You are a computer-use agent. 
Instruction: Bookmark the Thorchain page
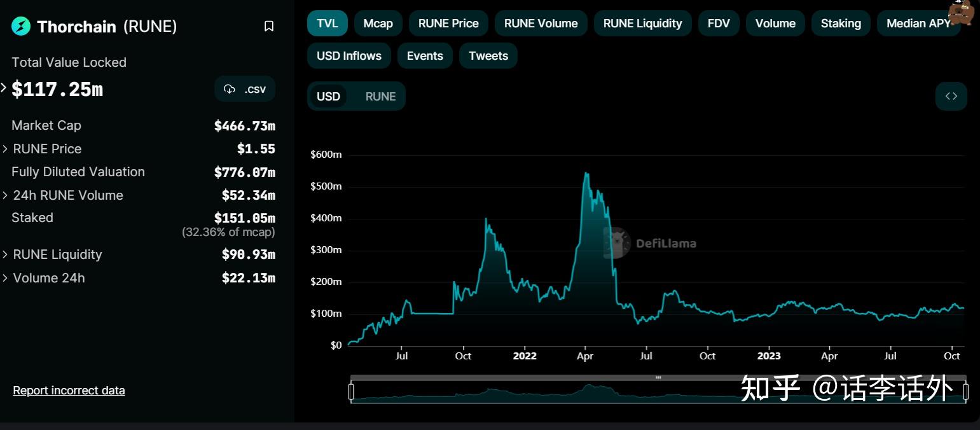pyautogui.click(x=268, y=26)
